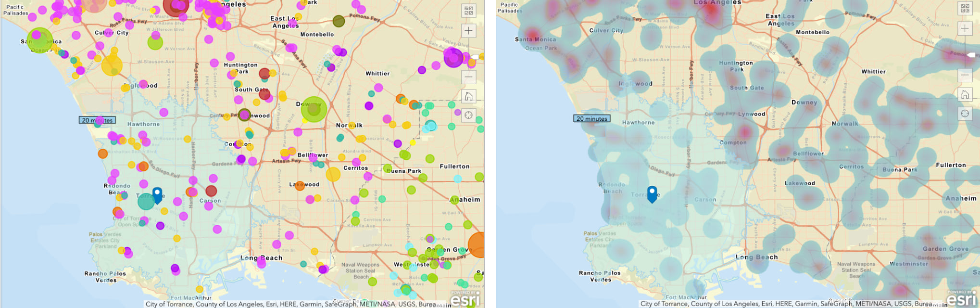Click 'Norwalk' label on right heatmap
The image size is (980, 308).
845,124
